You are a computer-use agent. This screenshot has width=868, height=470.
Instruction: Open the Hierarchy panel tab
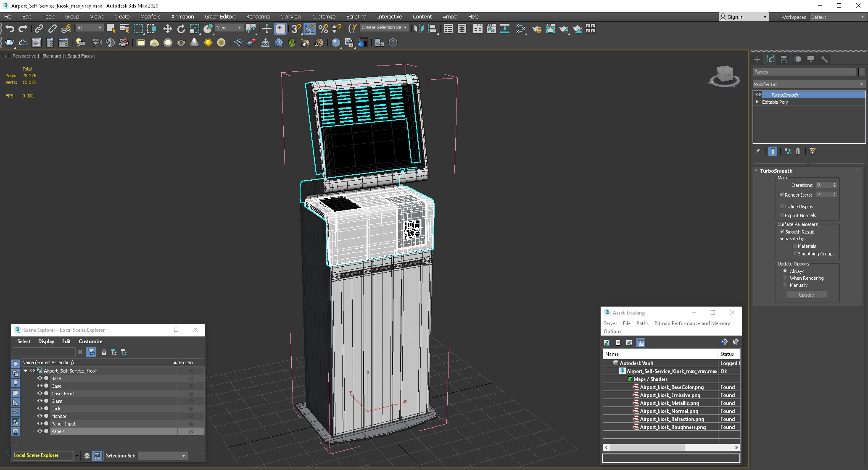[x=784, y=59]
